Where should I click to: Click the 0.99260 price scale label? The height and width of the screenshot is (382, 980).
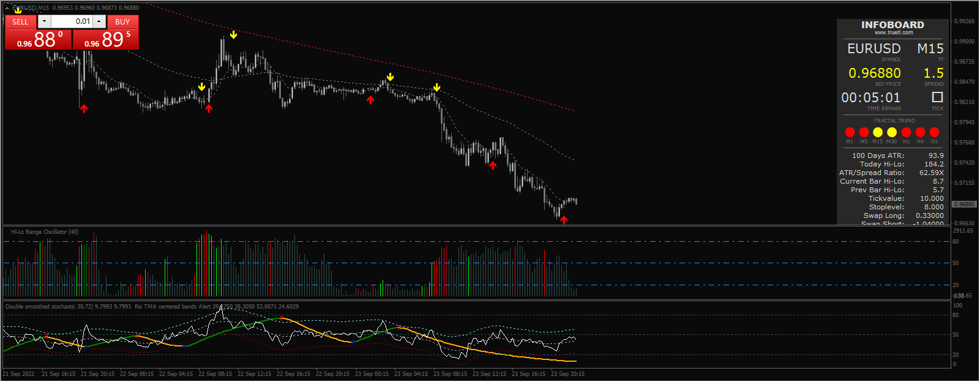pyautogui.click(x=964, y=21)
